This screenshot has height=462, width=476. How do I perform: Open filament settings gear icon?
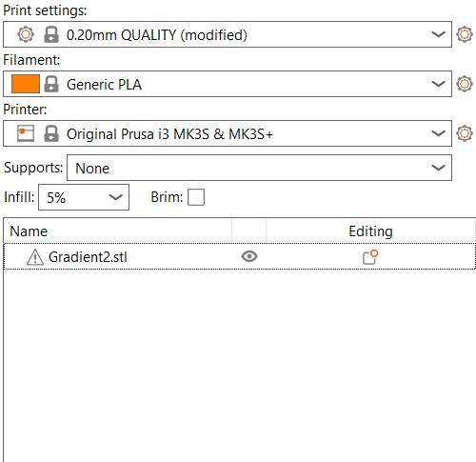click(465, 84)
